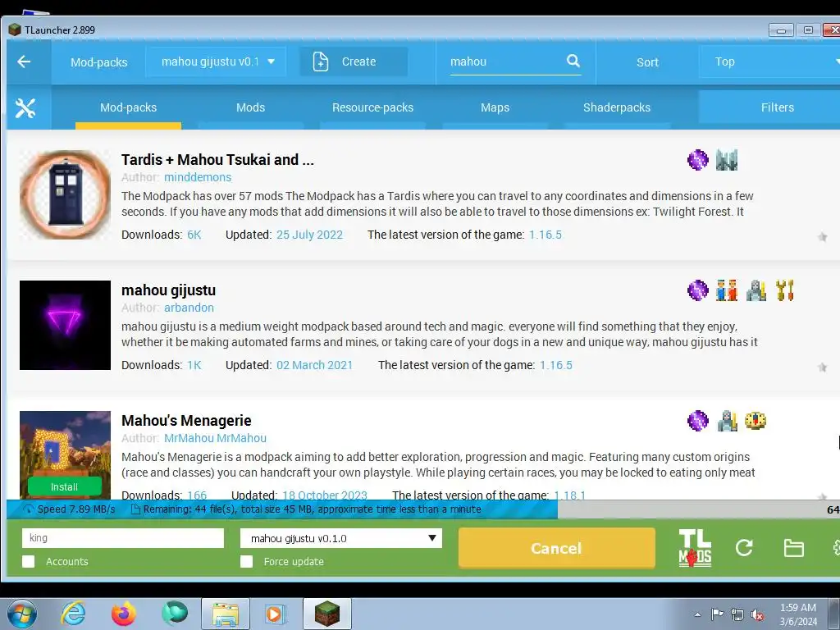This screenshot has width=840, height=630.
Task: Open the Tardis + Mahou Tsukai title
Action: coord(217,160)
